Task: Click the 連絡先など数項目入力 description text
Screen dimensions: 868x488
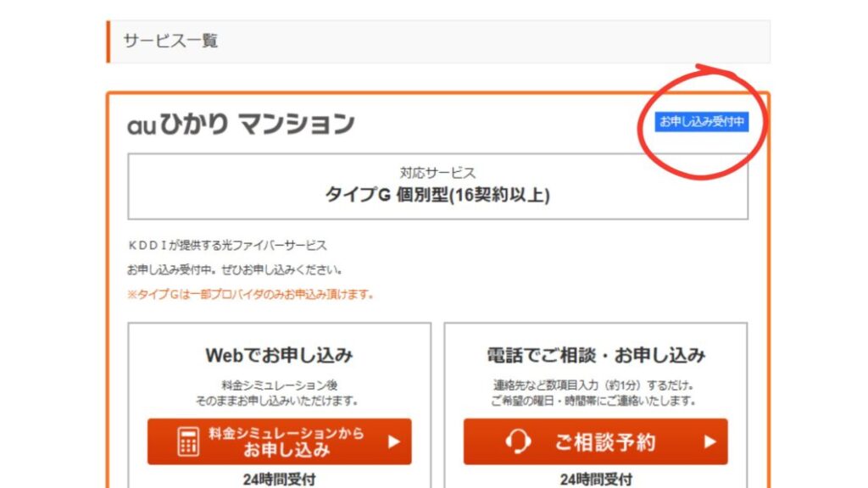Action: (x=594, y=385)
